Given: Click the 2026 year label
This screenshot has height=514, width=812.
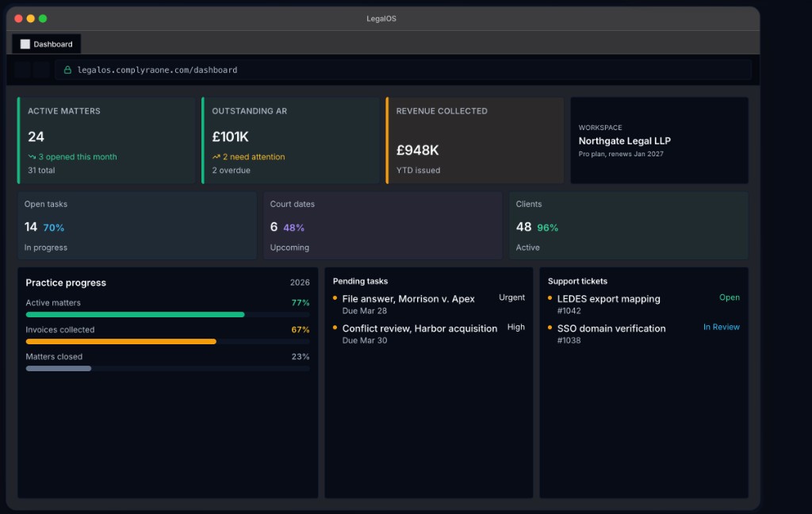Looking at the screenshot, I should [x=300, y=282].
